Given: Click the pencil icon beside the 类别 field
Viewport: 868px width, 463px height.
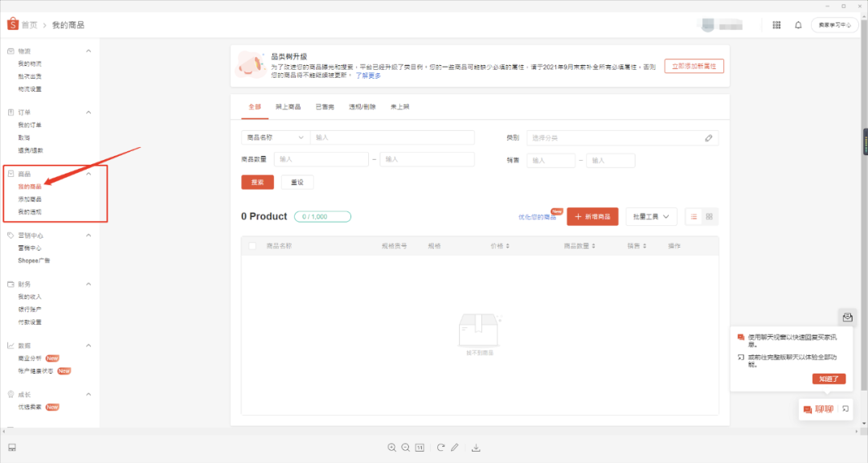Looking at the screenshot, I should tap(708, 137).
